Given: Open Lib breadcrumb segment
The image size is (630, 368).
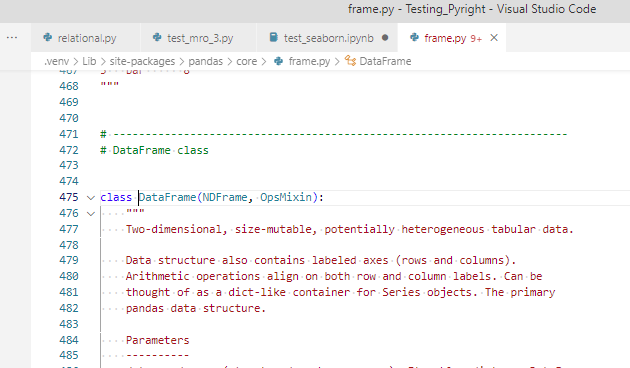Looking at the screenshot, I should 89,61.
